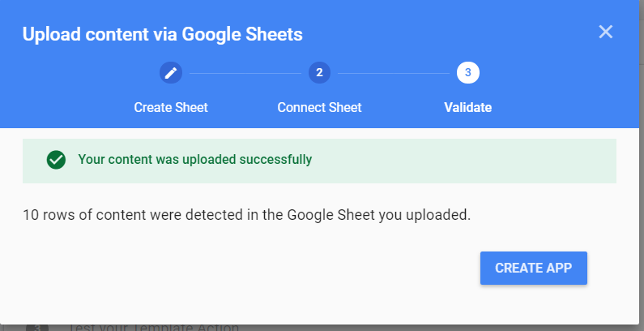Click the CREATE APP button
Viewport: 644px width, 331px height.
pos(534,268)
